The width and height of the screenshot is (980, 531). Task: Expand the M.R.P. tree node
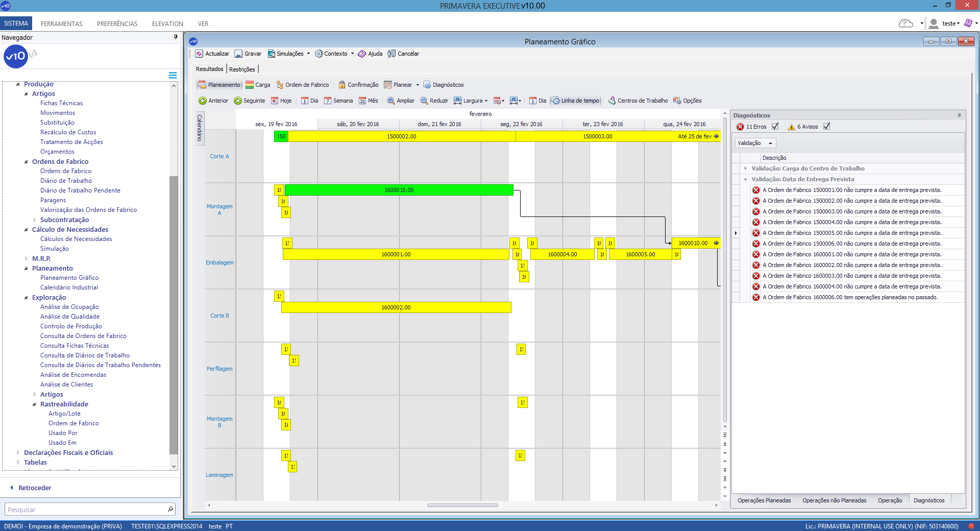[27, 259]
